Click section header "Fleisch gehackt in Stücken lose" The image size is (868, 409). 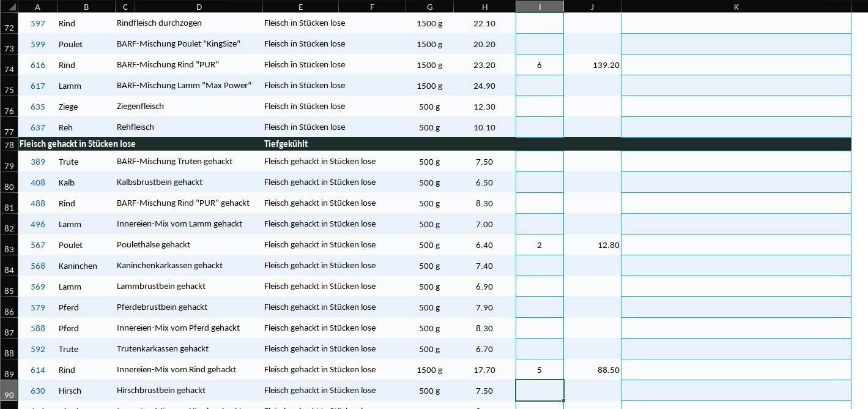point(78,144)
